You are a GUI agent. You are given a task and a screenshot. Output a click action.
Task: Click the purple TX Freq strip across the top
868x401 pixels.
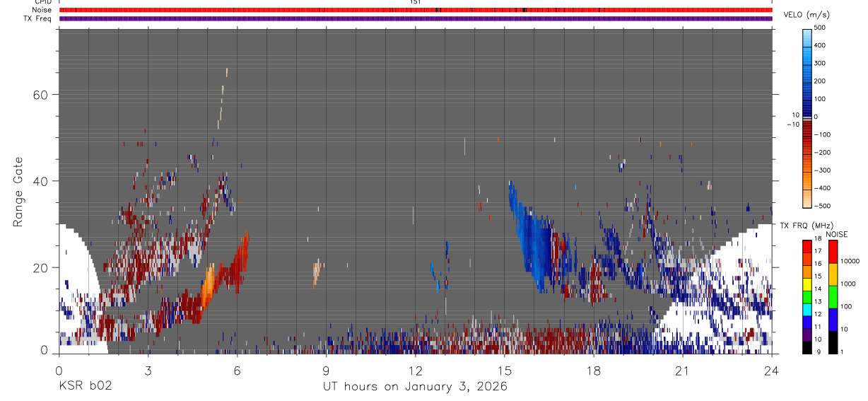coord(416,18)
